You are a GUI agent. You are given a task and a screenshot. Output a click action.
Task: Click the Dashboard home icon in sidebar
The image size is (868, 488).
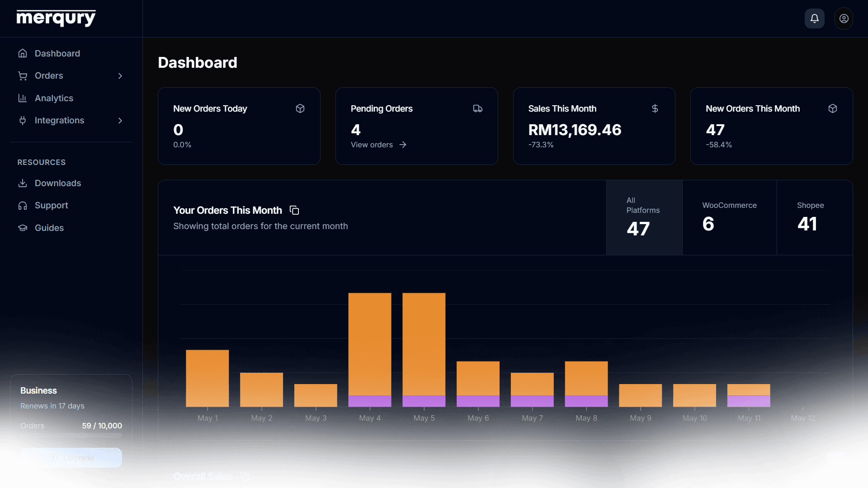[23, 53]
